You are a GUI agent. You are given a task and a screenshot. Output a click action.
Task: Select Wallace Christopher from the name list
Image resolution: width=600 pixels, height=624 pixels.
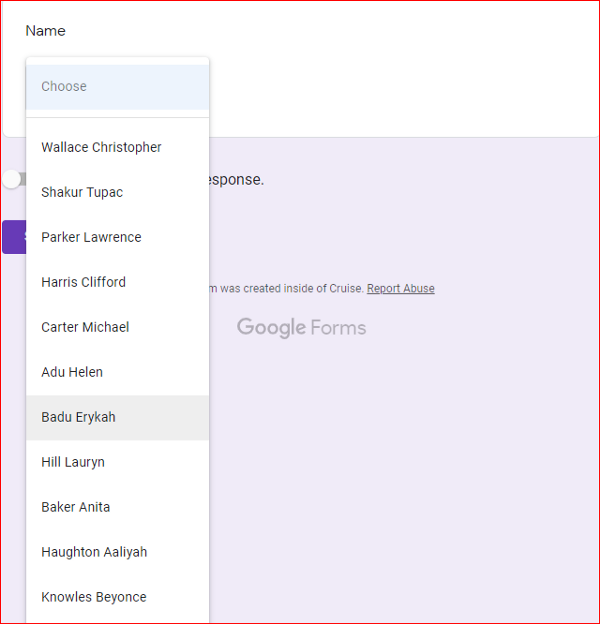tap(117, 147)
